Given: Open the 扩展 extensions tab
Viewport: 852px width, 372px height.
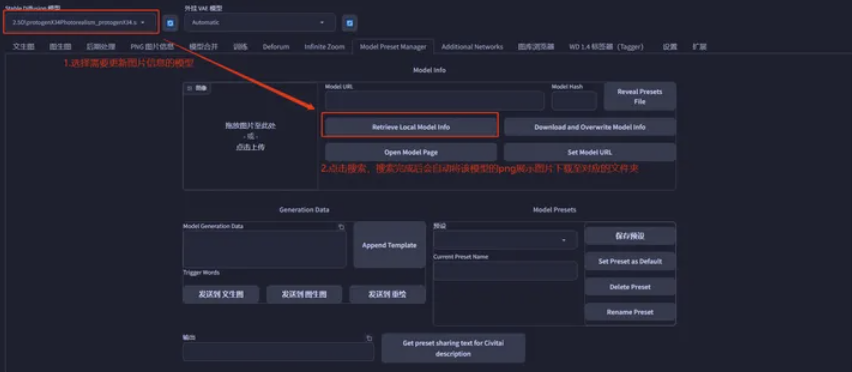Looking at the screenshot, I should pos(700,47).
